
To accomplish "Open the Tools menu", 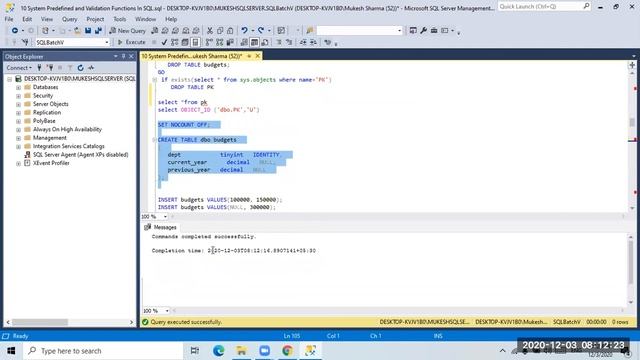I will point(120,19).
